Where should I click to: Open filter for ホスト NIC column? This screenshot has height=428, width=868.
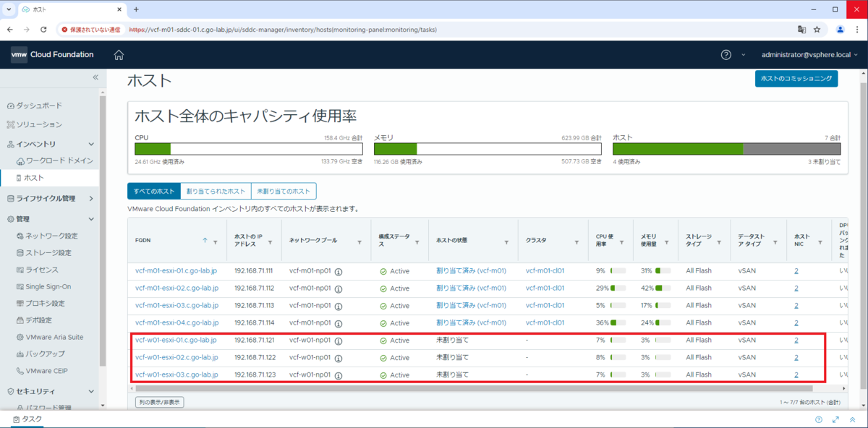820,242
